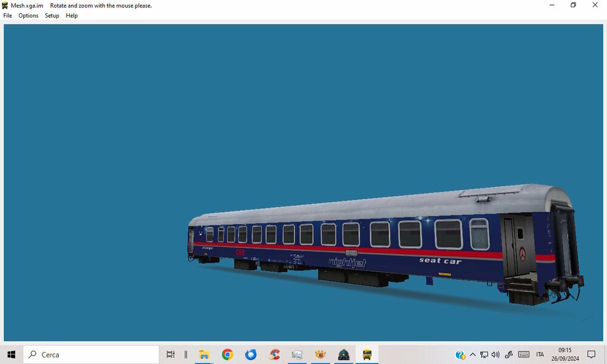Click the help question-mark tray icon
The width and height of the screenshot is (607, 364).
460,354
